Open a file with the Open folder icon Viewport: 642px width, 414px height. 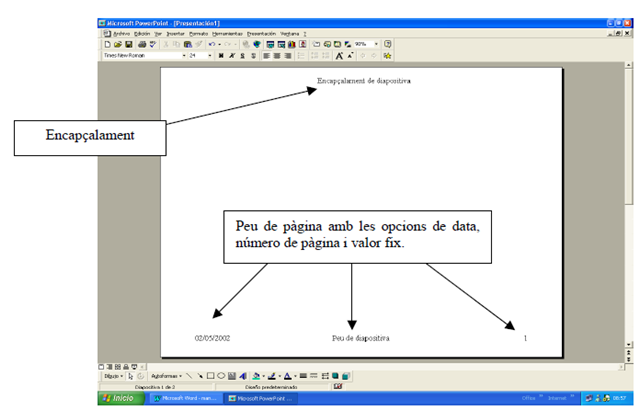[x=118, y=44]
